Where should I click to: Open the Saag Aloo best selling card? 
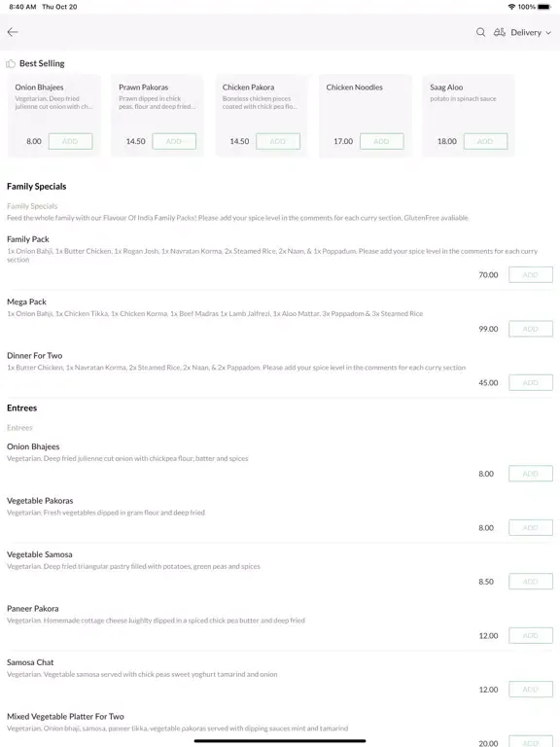point(469,116)
